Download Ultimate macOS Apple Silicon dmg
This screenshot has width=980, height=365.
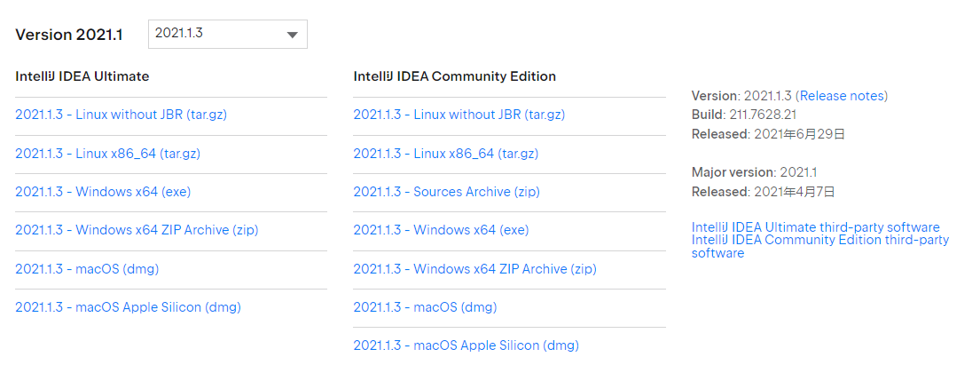coord(128,307)
